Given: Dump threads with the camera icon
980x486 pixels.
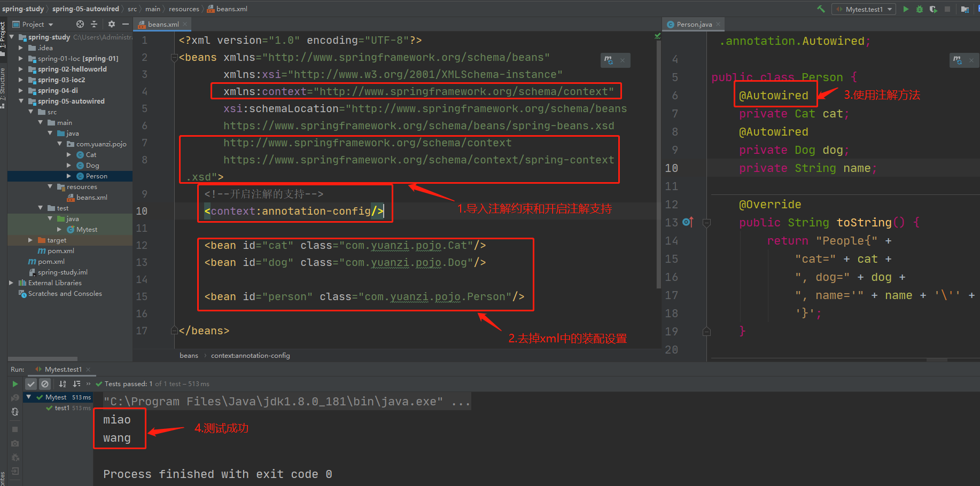Looking at the screenshot, I should coord(15,444).
